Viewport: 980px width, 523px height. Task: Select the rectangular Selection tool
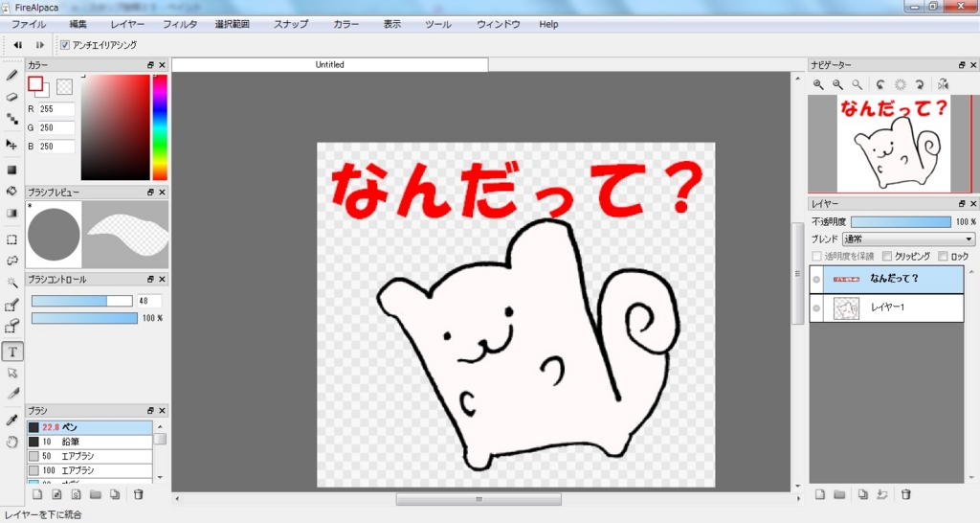11,239
